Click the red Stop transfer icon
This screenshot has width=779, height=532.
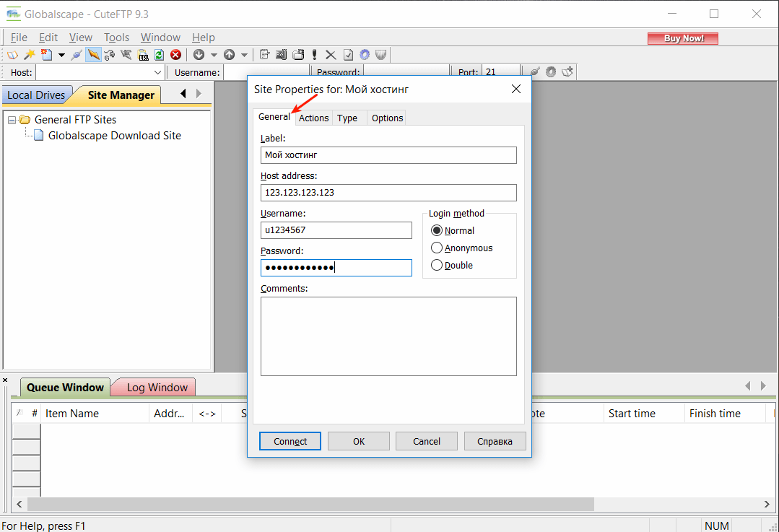[175, 55]
